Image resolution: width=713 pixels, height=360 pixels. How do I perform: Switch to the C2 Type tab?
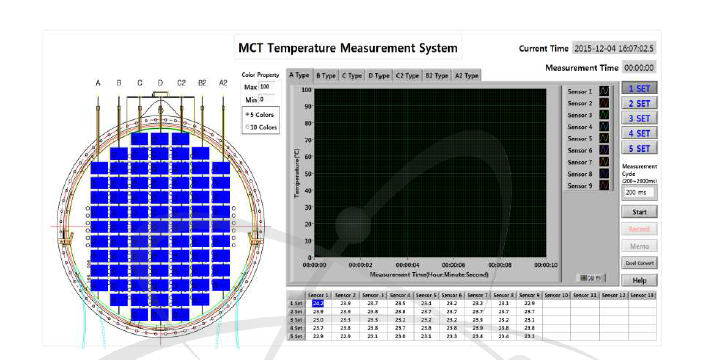click(407, 76)
